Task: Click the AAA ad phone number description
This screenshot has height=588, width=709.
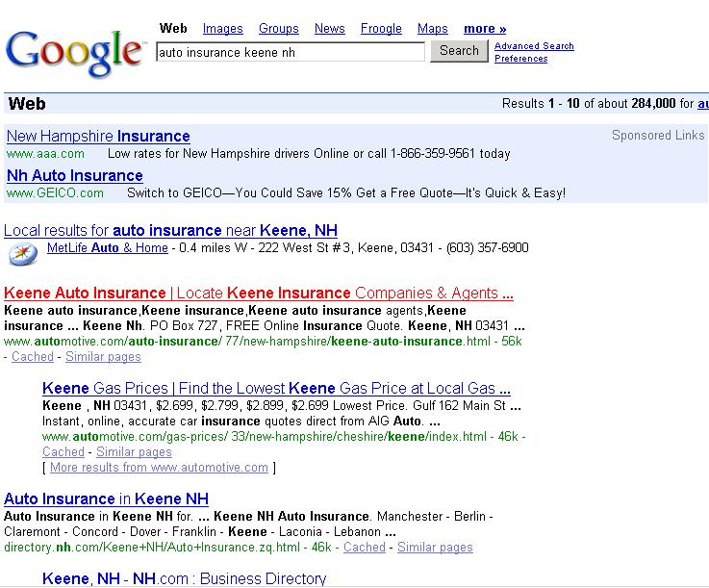Action: [309, 154]
